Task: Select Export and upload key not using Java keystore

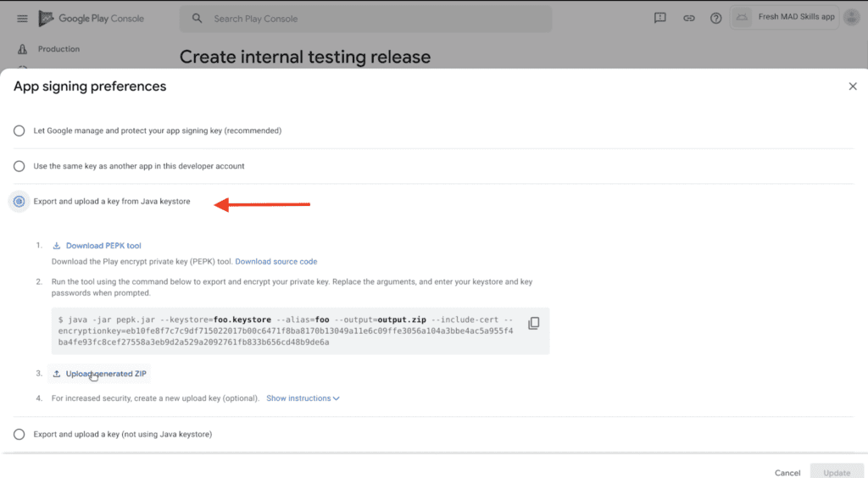Action: [19, 434]
